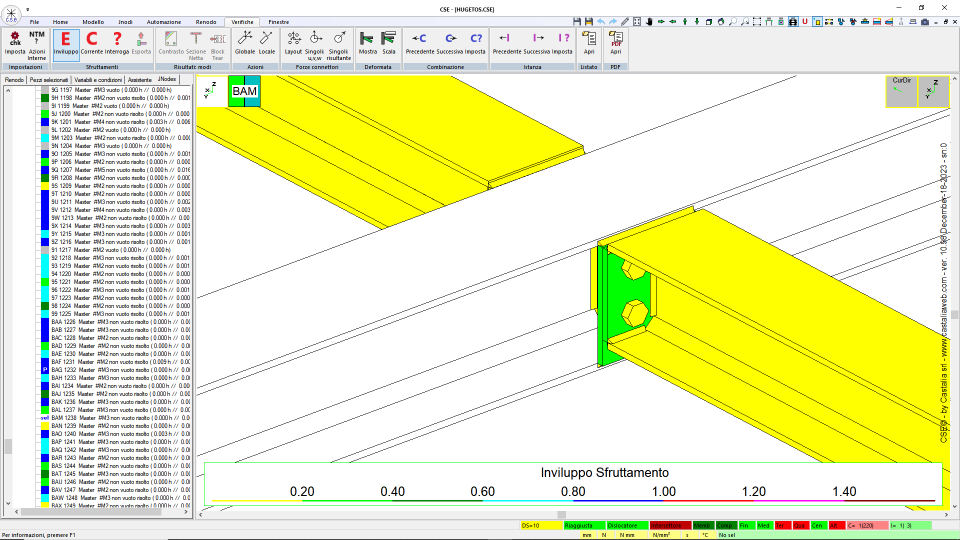Open the PDF Apri document
The image size is (960, 540).
(615, 44)
